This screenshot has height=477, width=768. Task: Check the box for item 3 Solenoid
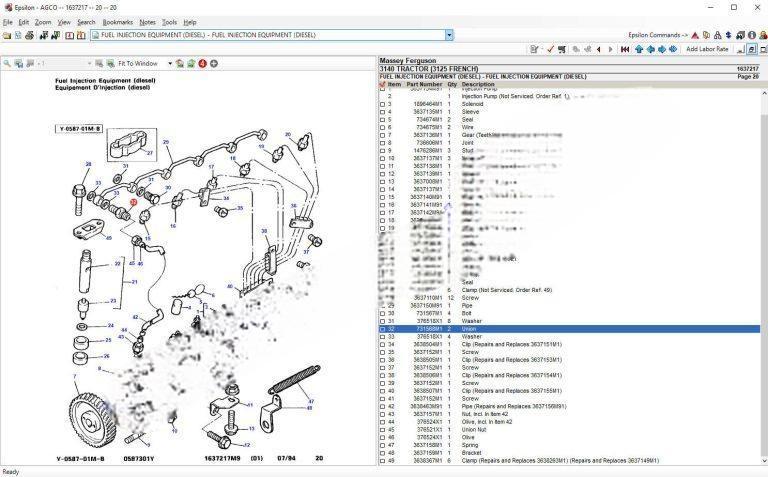[x=383, y=104]
